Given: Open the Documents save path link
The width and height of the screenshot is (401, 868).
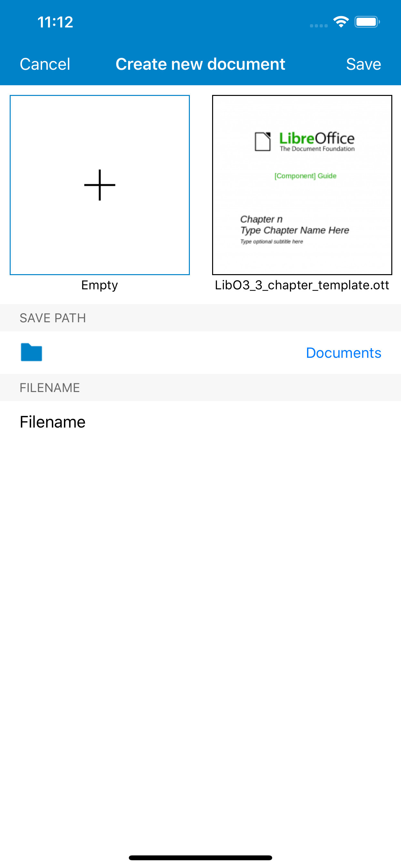Looking at the screenshot, I should [x=343, y=352].
